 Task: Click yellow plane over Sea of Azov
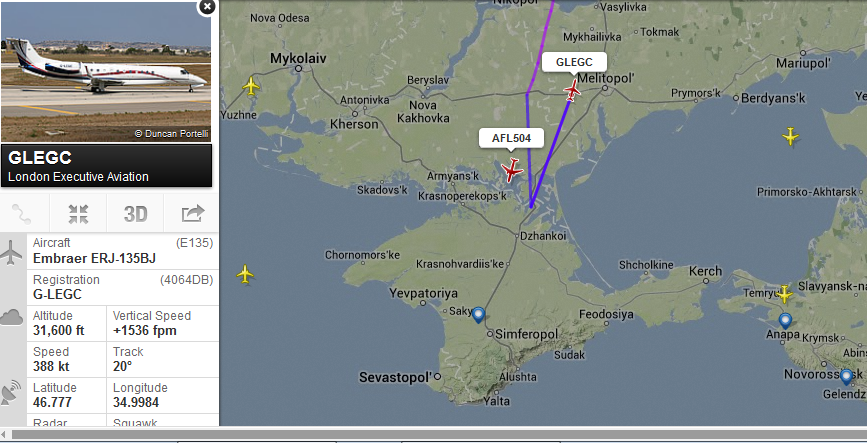coord(790,136)
